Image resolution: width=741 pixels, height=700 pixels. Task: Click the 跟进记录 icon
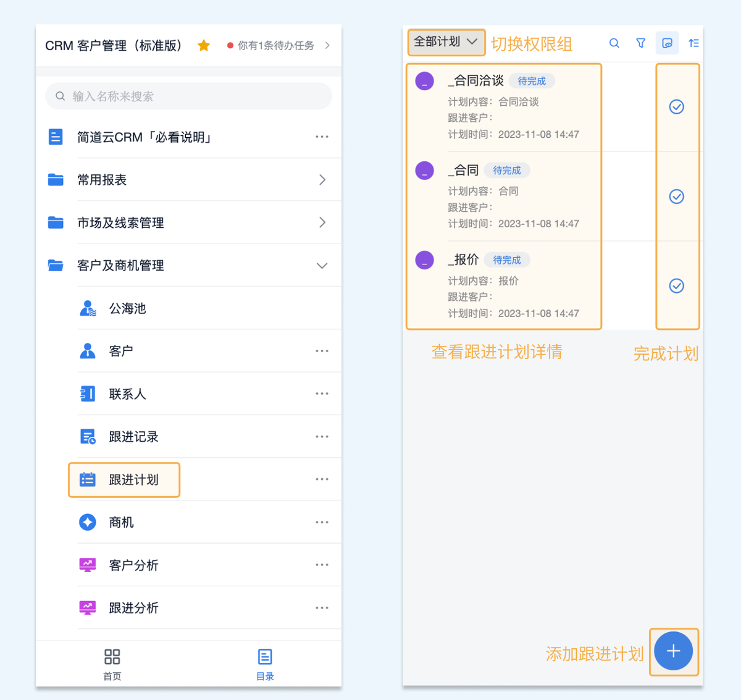tap(88, 437)
